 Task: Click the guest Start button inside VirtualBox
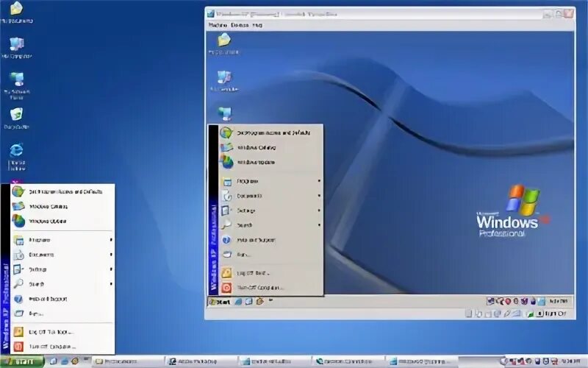point(220,302)
